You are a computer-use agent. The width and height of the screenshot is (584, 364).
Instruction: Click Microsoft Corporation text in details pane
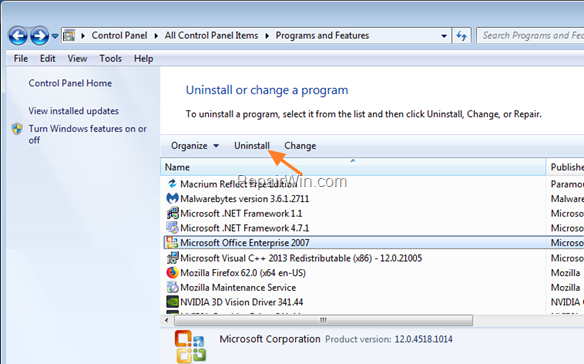[270, 339]
